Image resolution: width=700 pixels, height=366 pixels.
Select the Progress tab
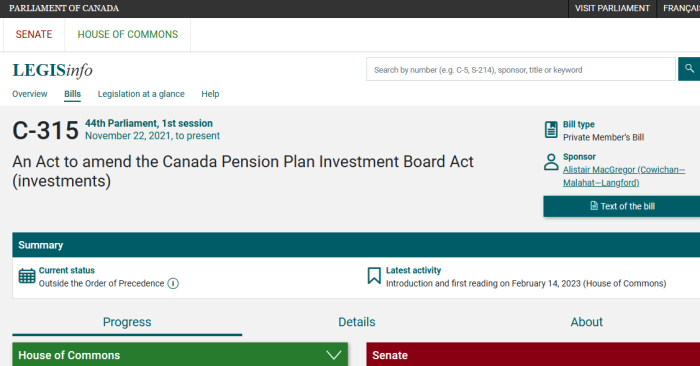[127, 322]
